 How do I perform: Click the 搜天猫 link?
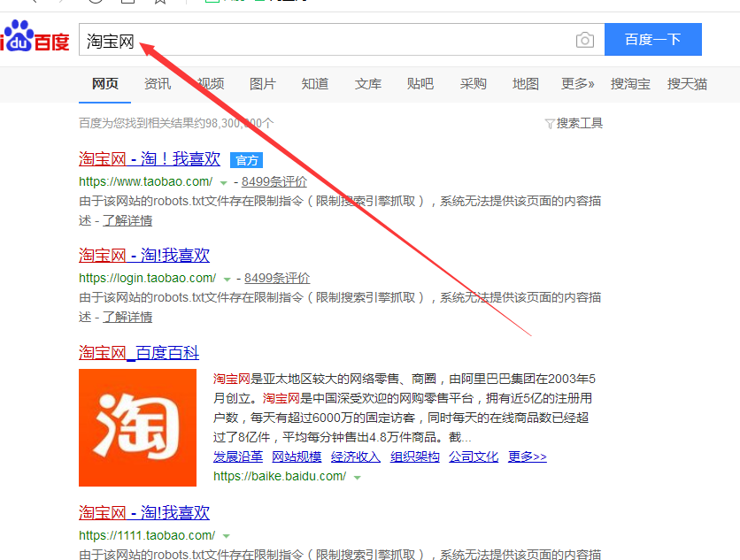[687, 84]
